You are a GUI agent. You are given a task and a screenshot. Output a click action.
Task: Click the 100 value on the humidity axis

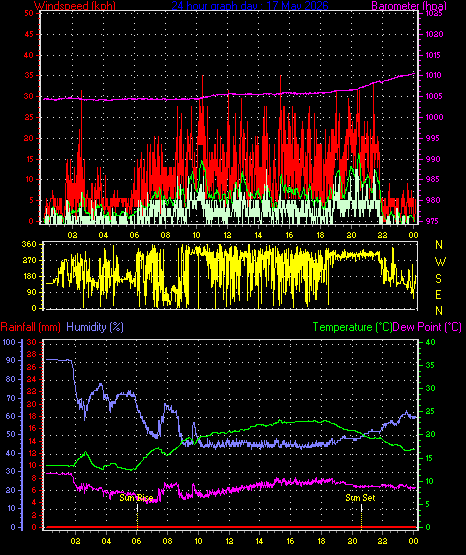[x=9, y=342]
